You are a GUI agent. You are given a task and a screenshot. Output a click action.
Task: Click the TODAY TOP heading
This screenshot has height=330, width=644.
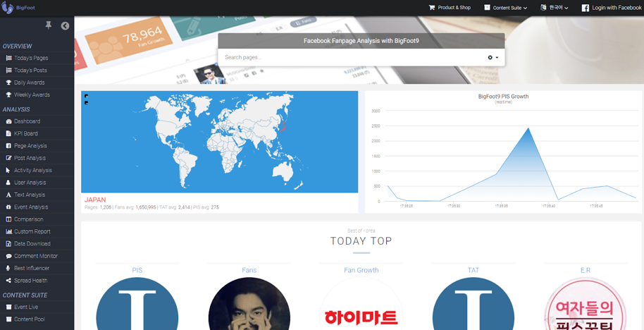pos(361,241)
